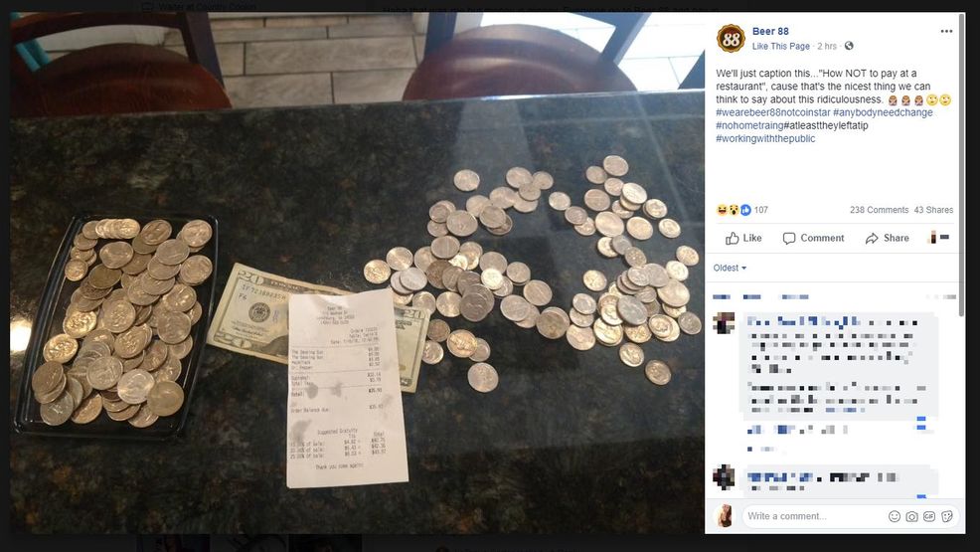Click the Comment button under the post
This screenshot has width=980, height=552.
pyautogui.click(x=813, y=238)
